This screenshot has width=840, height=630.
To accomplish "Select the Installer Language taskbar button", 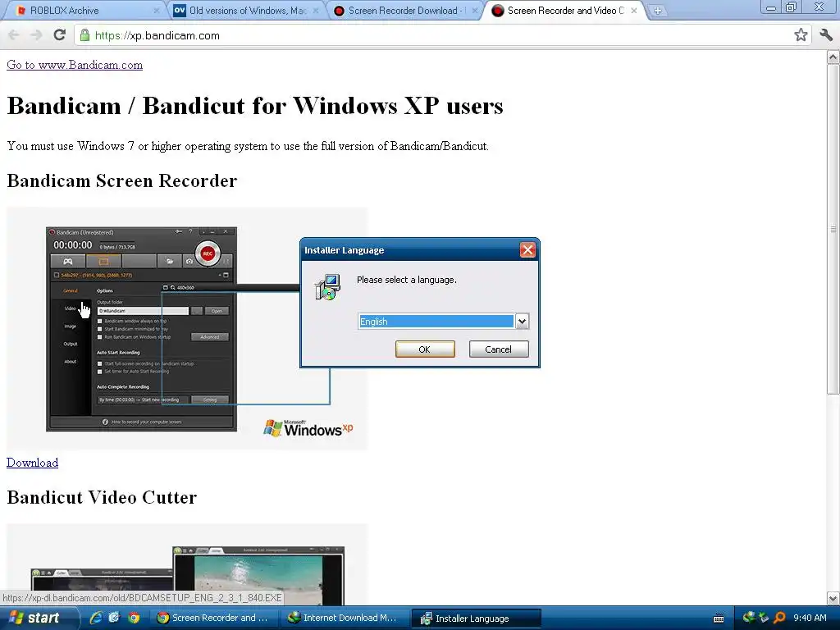I will (477, 618).
